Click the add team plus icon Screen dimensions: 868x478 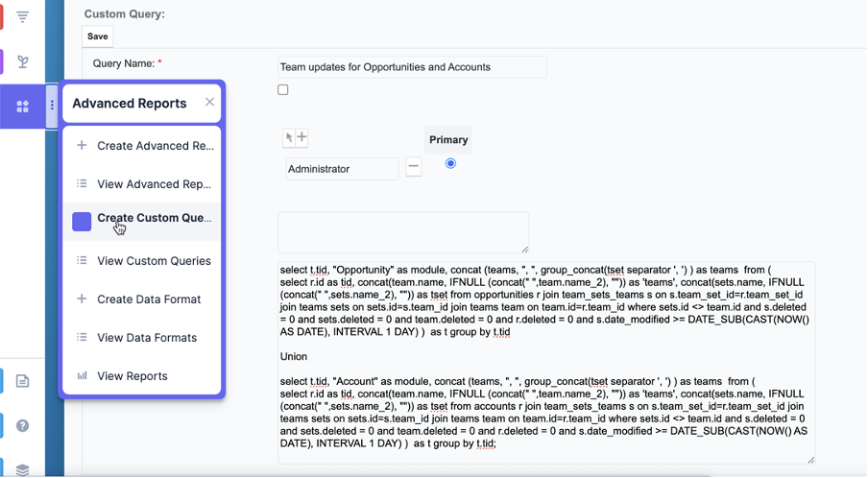301,138
